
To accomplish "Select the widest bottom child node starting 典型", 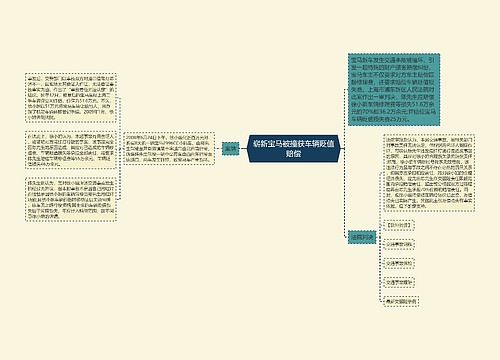I will (401, 301).
